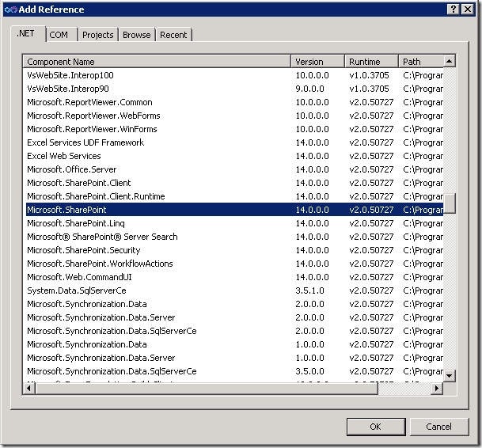Select Microsoft.SharePoint.WorkflowActions
Screen dimensions: 482x448
coord(234,264)
